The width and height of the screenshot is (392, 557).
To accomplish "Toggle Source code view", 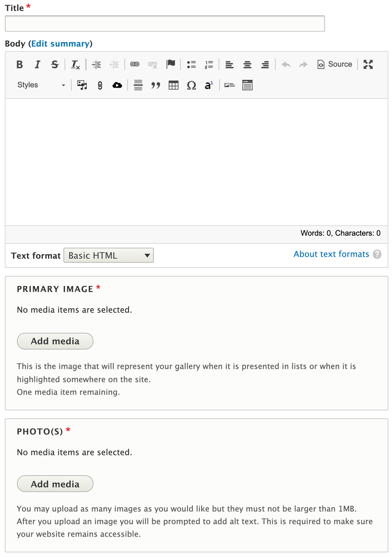I will [335, 64].
